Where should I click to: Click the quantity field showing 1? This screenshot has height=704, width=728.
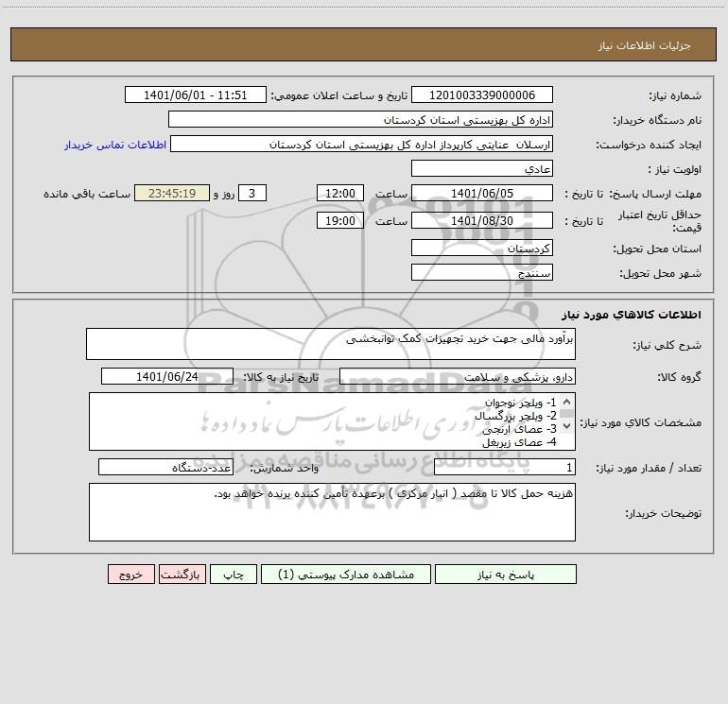click(505, 468)
